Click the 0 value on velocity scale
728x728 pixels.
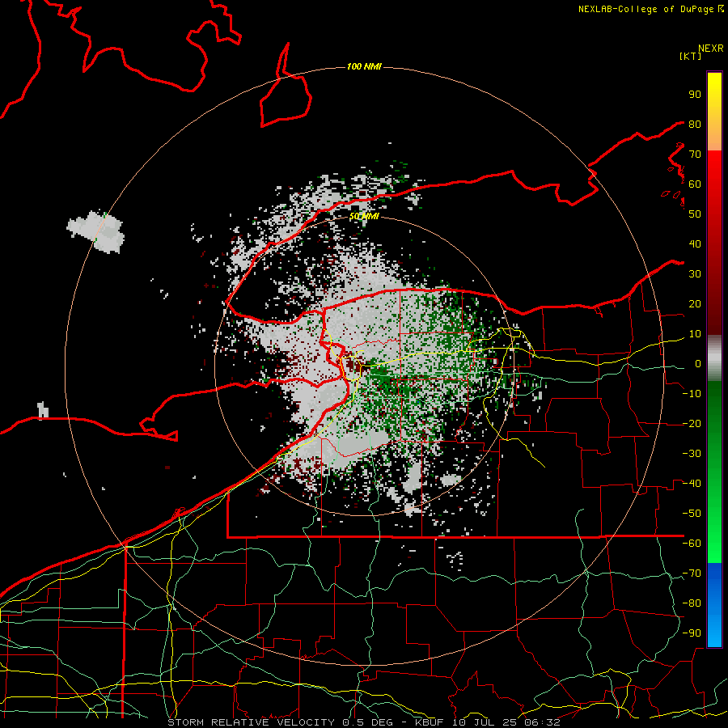click(x=698, y=363)
